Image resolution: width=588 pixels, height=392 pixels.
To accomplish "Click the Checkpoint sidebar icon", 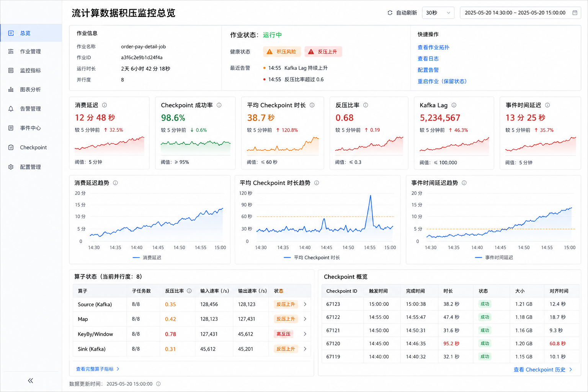I will pyautogui.click(x=11, y=147).
